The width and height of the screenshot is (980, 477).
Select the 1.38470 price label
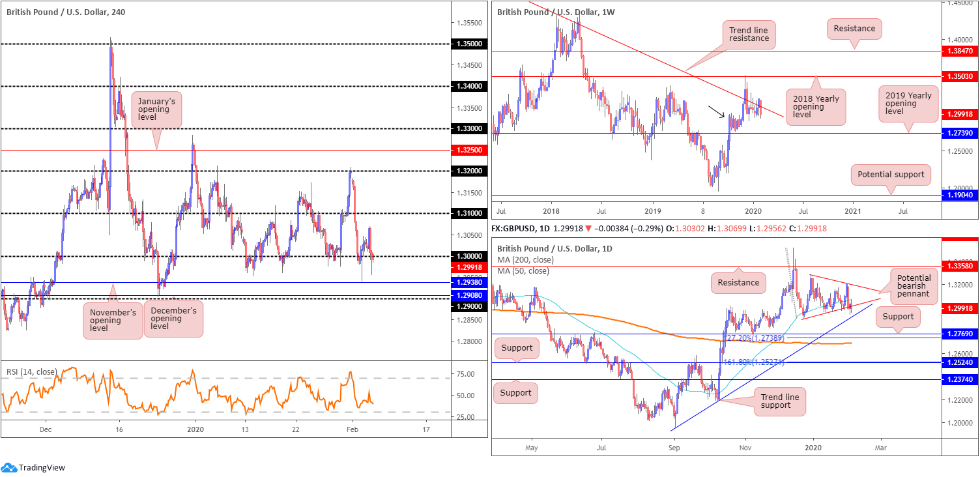point(961,50)
